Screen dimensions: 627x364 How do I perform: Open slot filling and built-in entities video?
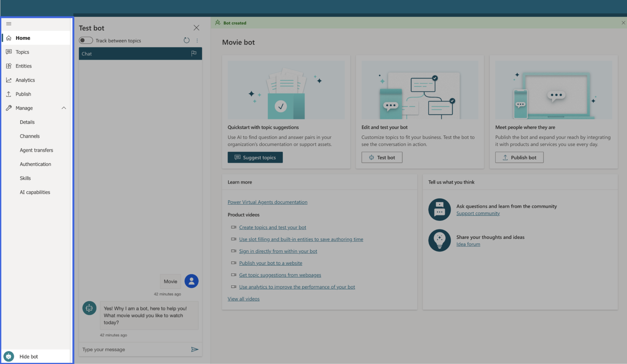point(301,239)
